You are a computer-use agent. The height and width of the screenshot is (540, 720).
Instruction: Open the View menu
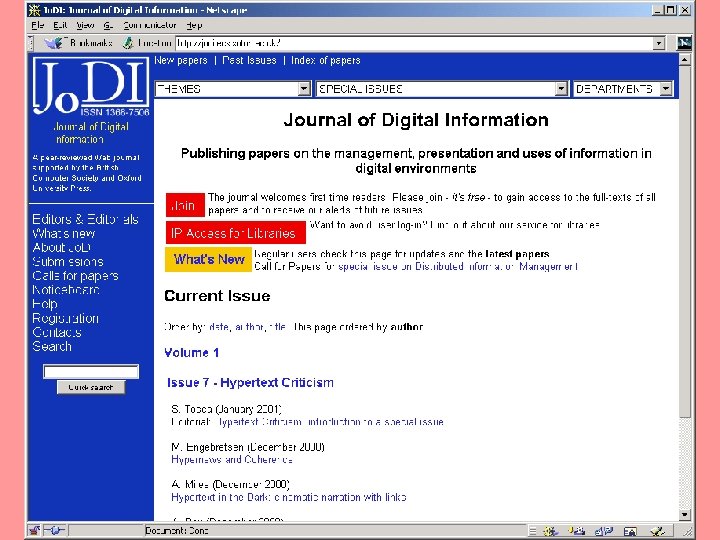(x=85, y=25)
